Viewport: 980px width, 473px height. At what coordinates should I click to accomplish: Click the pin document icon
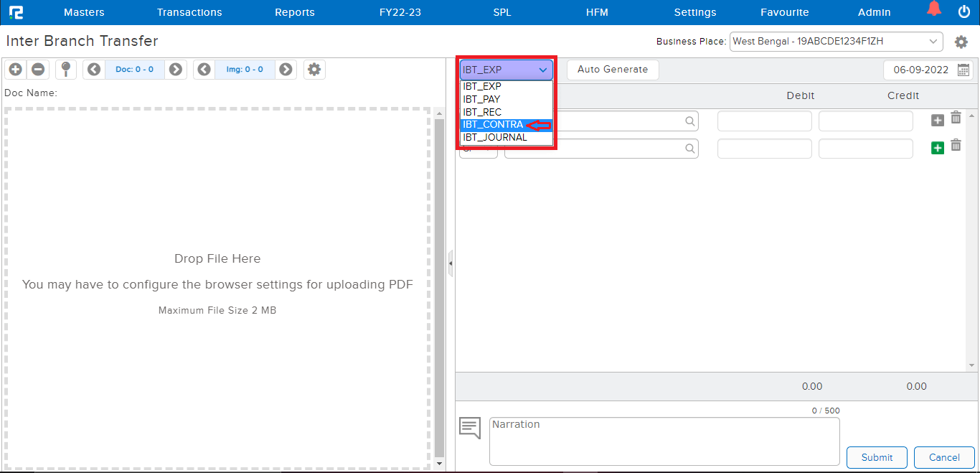coord(66,70)
